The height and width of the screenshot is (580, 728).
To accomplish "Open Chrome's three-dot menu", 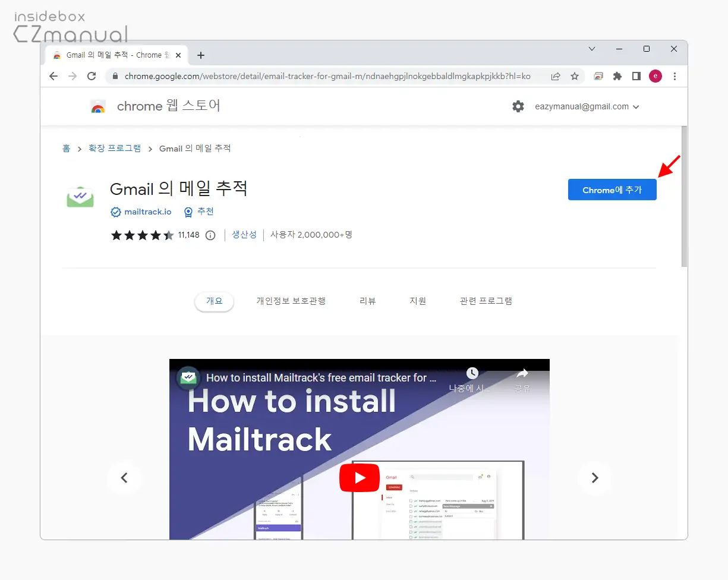I will (x=675, y=76).
